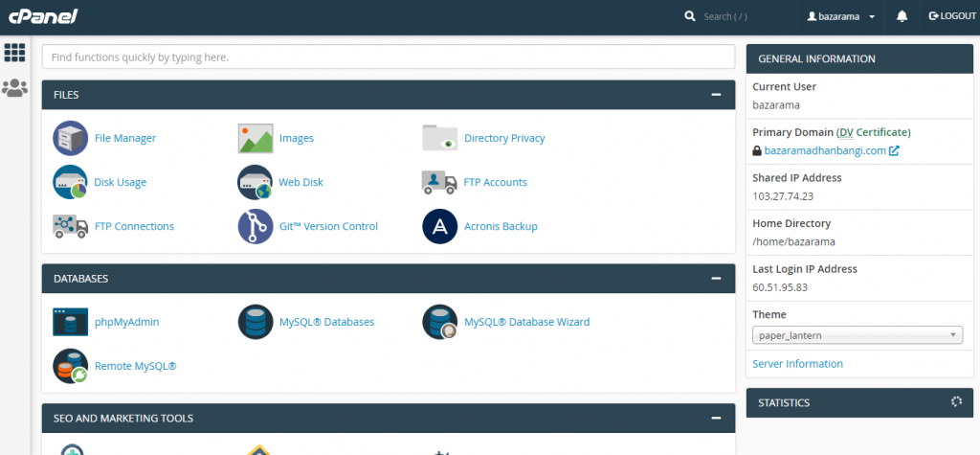This screenshot has width=980, height=455.
Task: Open the File Manager icon
Action: pyautogui.click(x=71, y=138)
